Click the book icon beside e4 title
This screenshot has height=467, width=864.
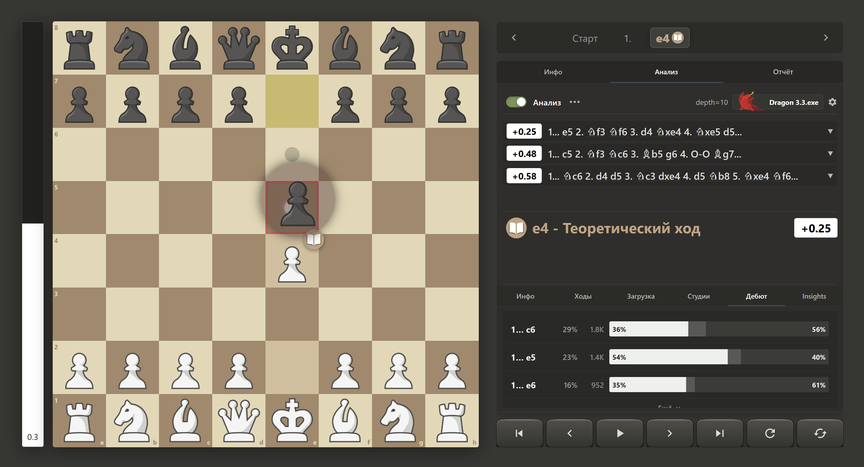[516, 228]
